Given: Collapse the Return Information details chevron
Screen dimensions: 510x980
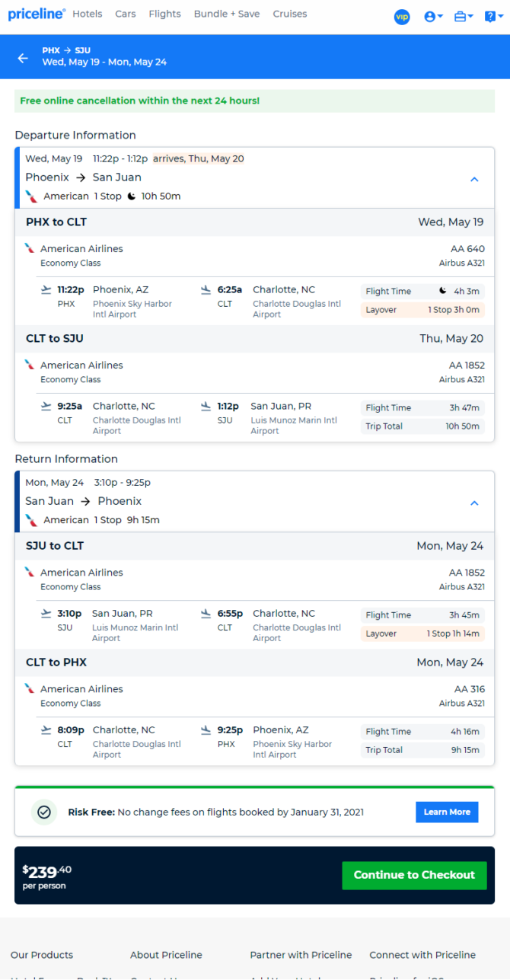Looking at the screenshot, I should [474, 503].
